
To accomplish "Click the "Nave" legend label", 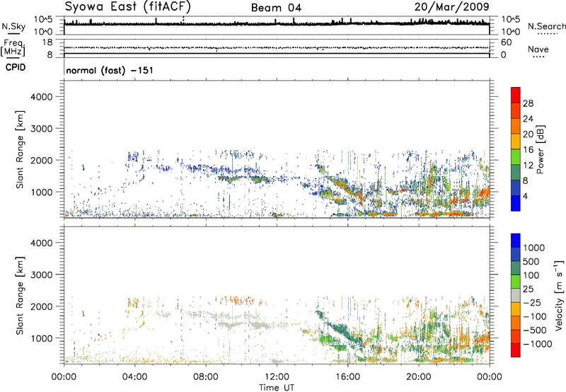I will (538, 49).
